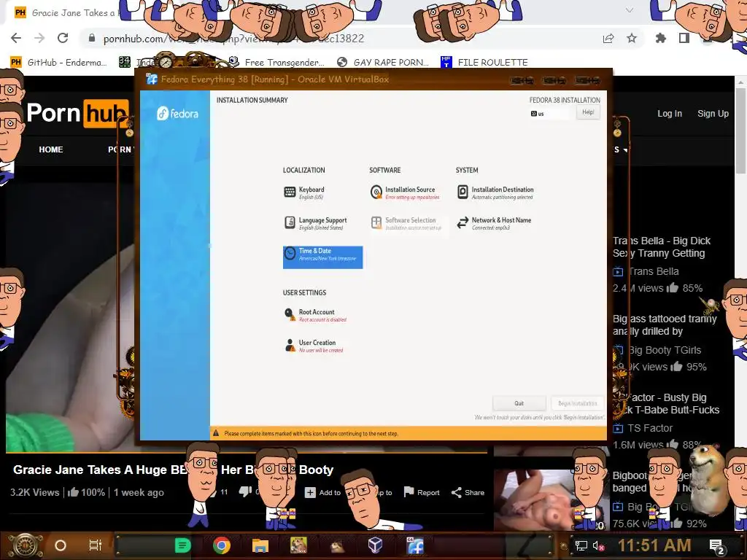Click the Add to button below the video

click(x=323, y=492)
